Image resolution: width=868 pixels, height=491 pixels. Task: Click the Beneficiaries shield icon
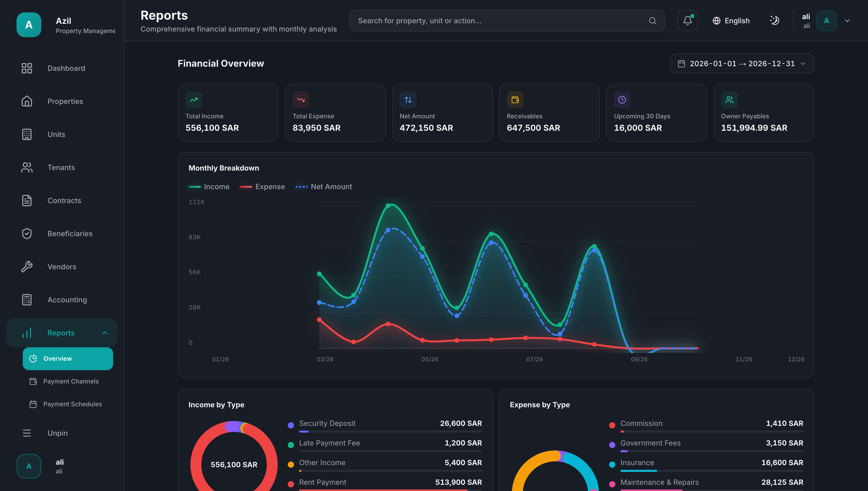click(27, 234)
